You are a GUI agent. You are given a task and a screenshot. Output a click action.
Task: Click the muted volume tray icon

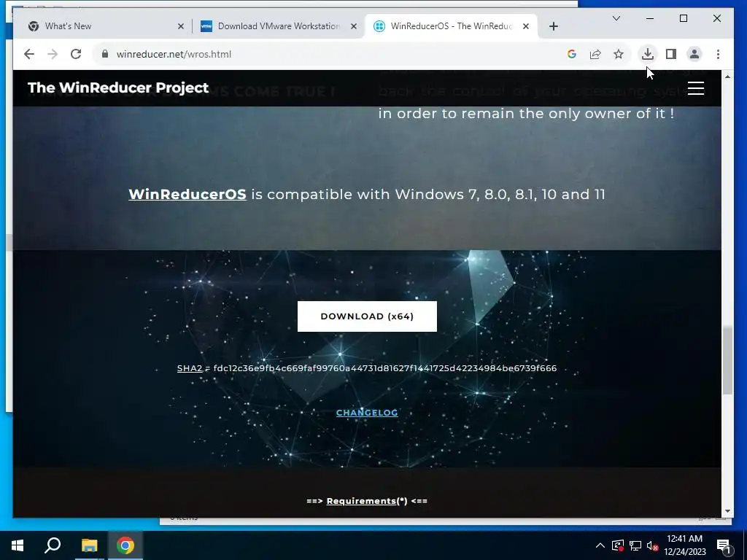tap(652, 545)
